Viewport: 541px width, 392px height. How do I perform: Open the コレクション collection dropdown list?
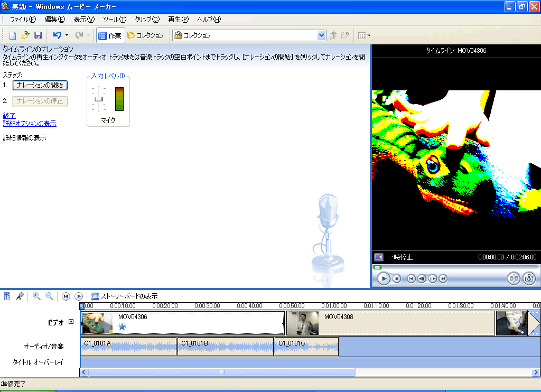pyautogui.click(x=322, y=35)
